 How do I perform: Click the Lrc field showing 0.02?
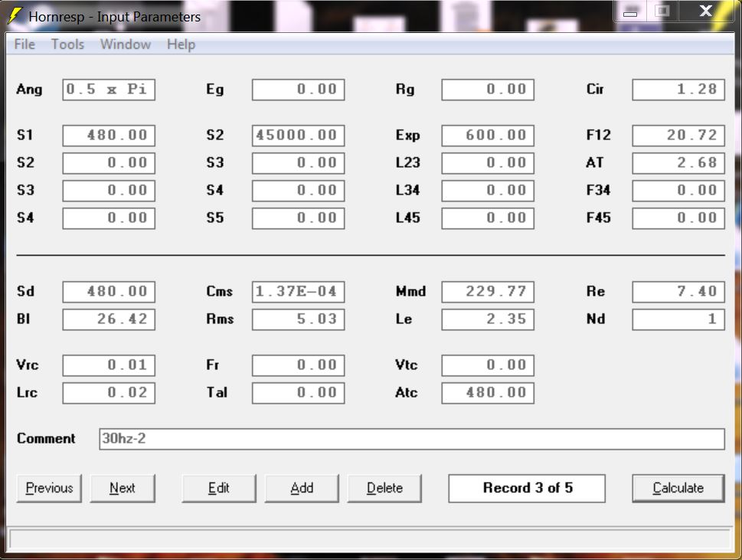[109, 393]
